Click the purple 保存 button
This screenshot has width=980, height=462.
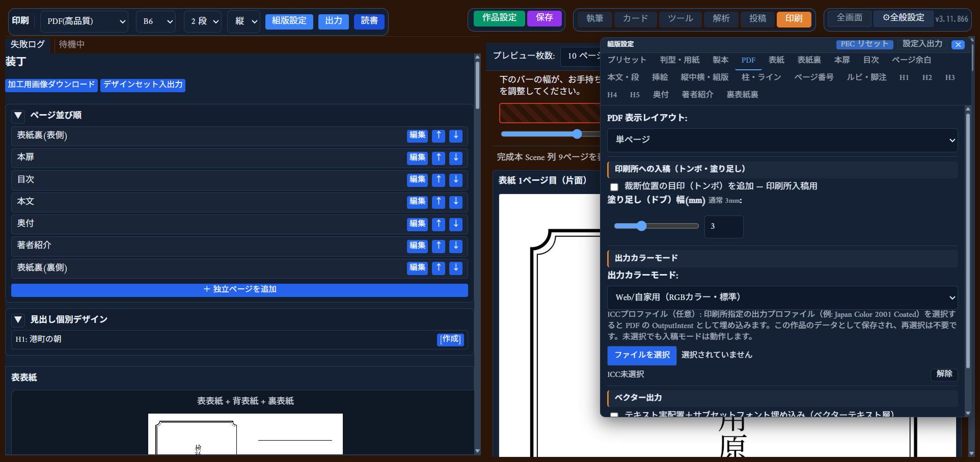pyautogui.click(x=544, y=18)
